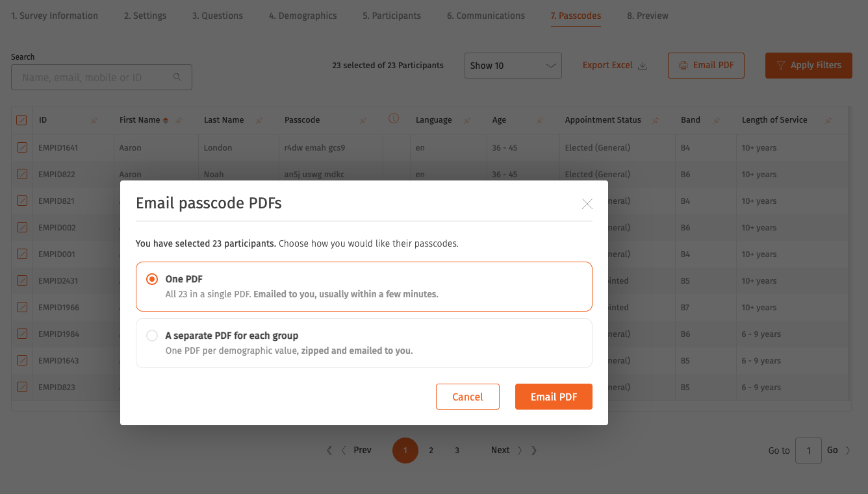Screen dimensions: 868x494
Task: Close the Email passcode PDFs dialog
Action: point(587,204)
